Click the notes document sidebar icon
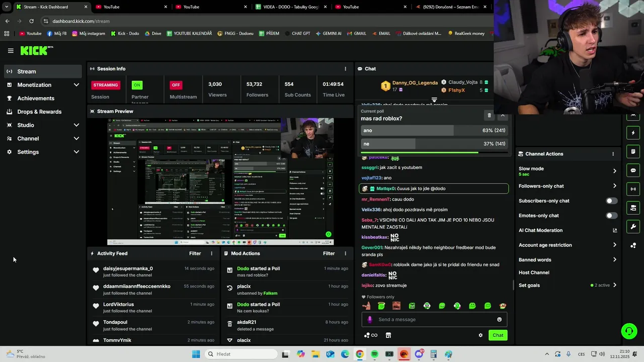The image size is (644, 362). pyautogui.click(x=633, y=152)
